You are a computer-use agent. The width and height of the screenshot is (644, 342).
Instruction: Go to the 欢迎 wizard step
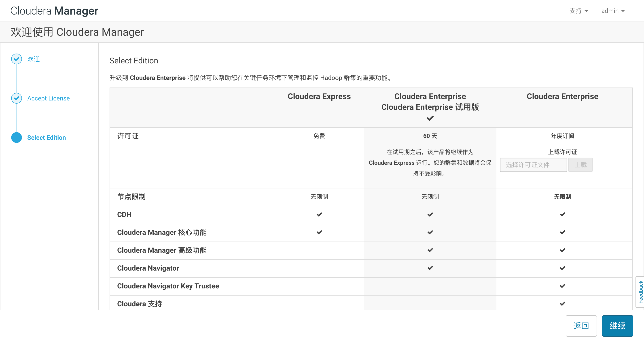pos(34,59)
